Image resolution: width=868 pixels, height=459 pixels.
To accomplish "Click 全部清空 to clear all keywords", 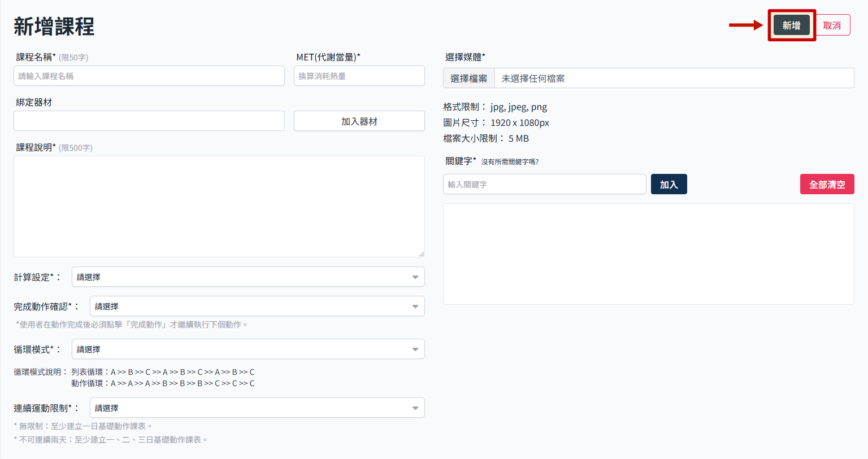I will pos(827,183).
